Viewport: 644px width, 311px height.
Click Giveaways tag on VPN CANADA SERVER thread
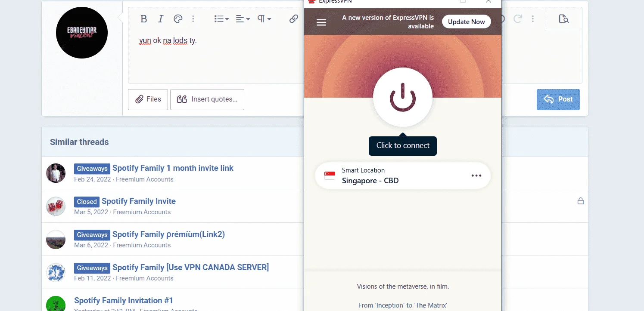click(x=92, y=268)
